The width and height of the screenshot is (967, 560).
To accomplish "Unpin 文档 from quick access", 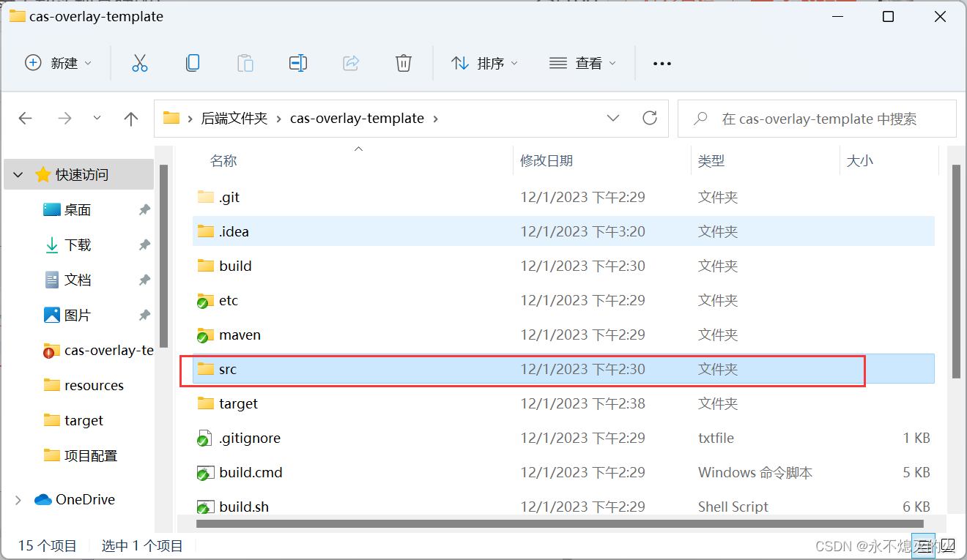I will [x=144, y=280].
